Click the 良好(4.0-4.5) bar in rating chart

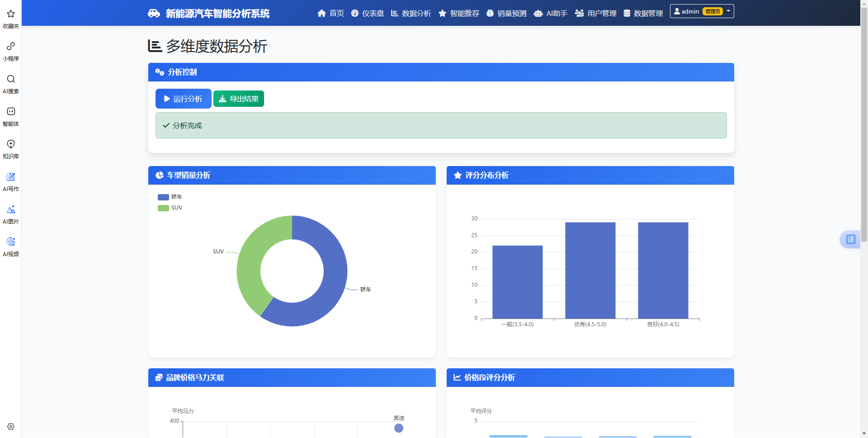point(663,270)
